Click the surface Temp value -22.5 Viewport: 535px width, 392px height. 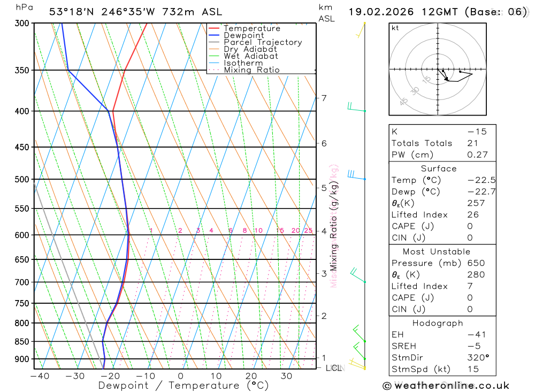point(481,180)
